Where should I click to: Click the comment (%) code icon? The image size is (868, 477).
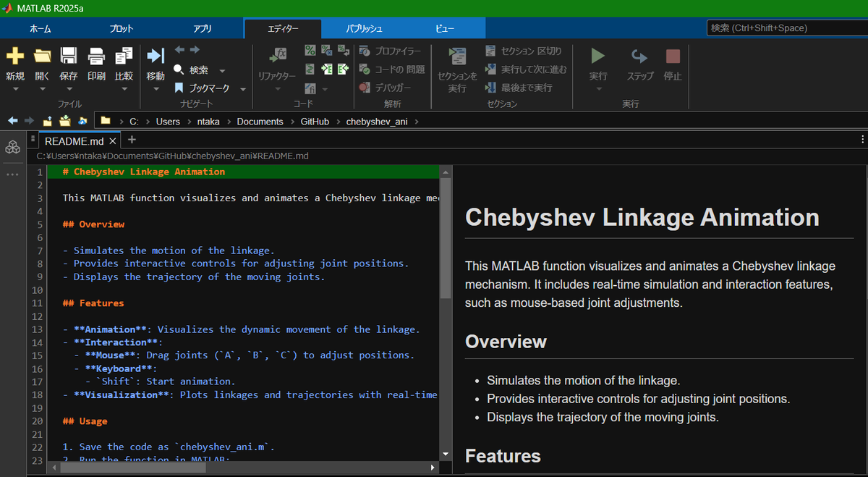[x=310, y=50]
